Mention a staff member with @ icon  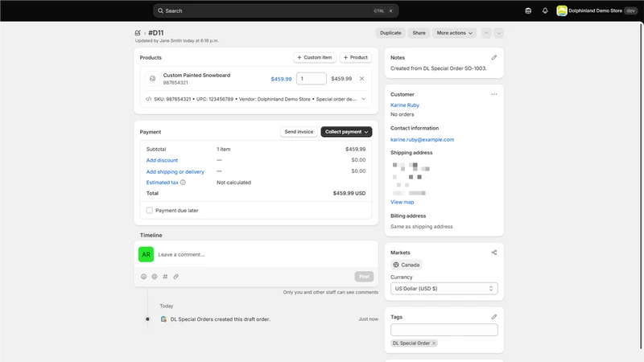[155, 277]
